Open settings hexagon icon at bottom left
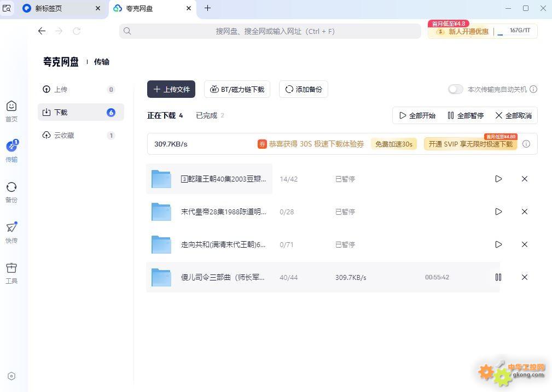This screenshot has width=552, height=392. pos(11,376)
